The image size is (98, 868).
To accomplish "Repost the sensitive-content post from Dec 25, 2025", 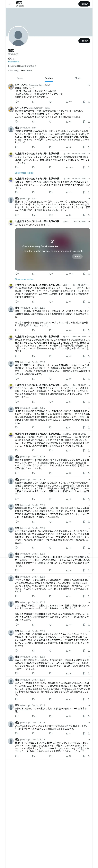I will 33,274.
